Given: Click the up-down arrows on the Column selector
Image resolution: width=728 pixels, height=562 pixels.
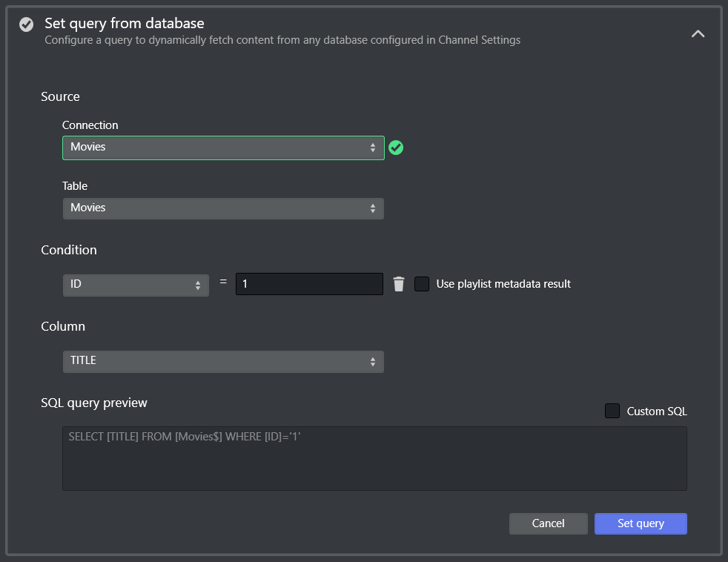Looking at the screenshot, I should click(x=373, y=361).
